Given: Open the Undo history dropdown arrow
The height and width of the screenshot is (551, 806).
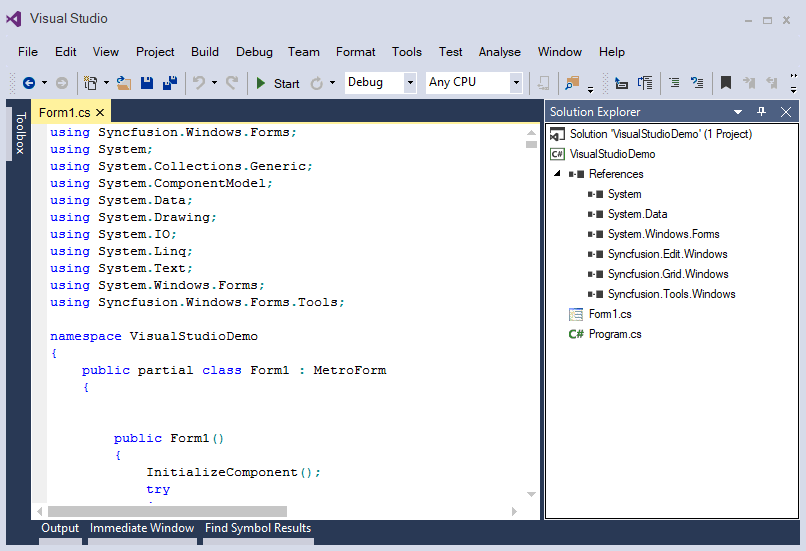Looking at the screenshot, I should pyautogui.click(x=214, y=83).
